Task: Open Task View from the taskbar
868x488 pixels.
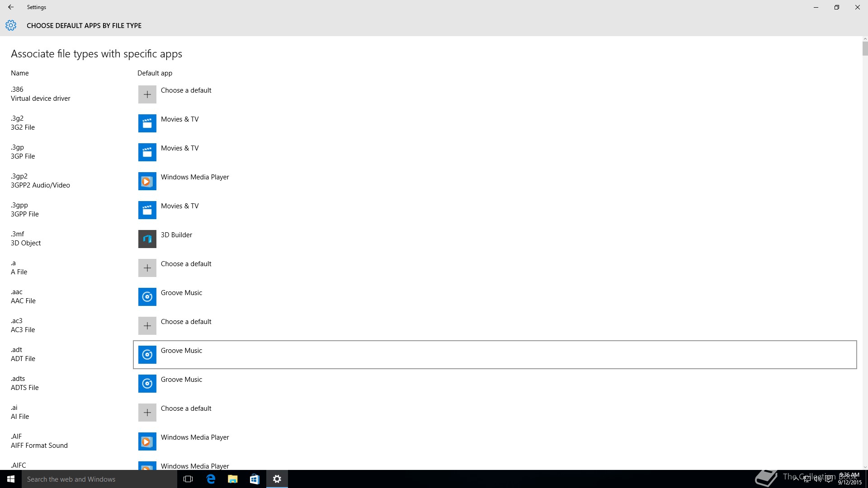Action: 188,479
